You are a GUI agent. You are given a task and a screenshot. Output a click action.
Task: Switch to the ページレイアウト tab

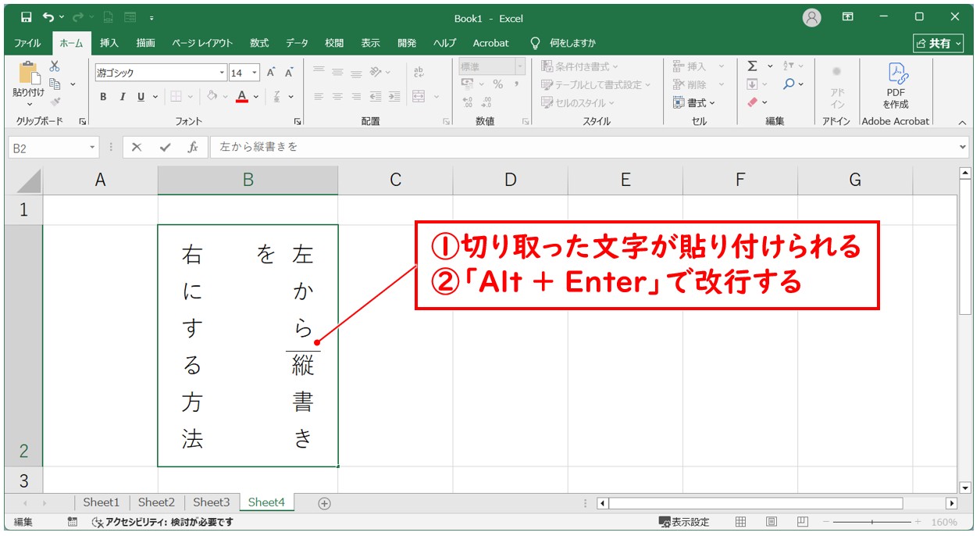pyautogui.click(x=202, y=43)
